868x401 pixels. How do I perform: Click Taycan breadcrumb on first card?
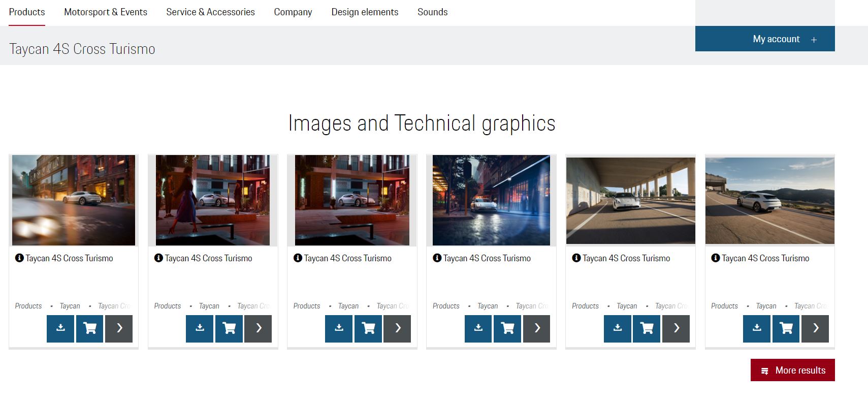(x=70, y=306)
